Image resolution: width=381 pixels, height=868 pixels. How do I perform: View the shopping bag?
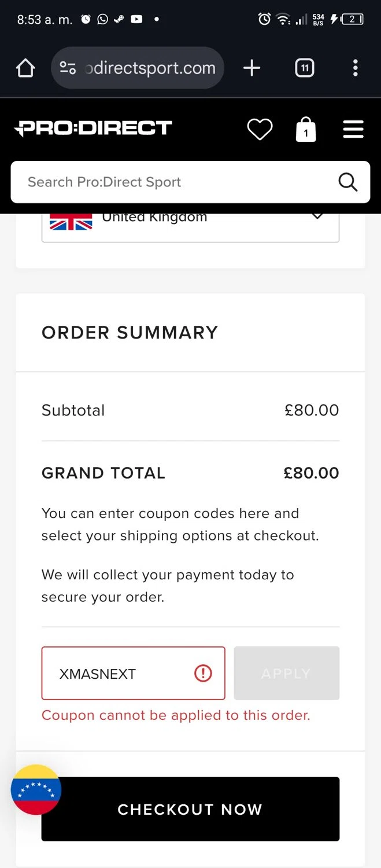click(x=306, y=129)
